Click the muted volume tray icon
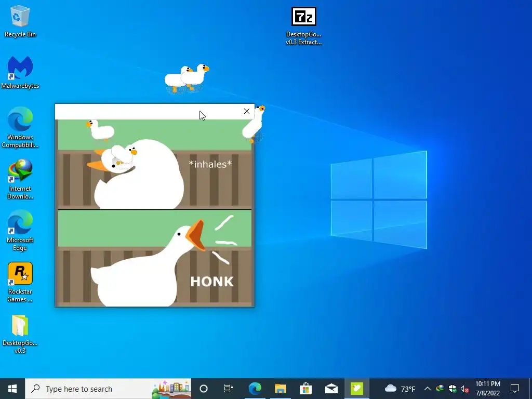 tap(465, 389)
